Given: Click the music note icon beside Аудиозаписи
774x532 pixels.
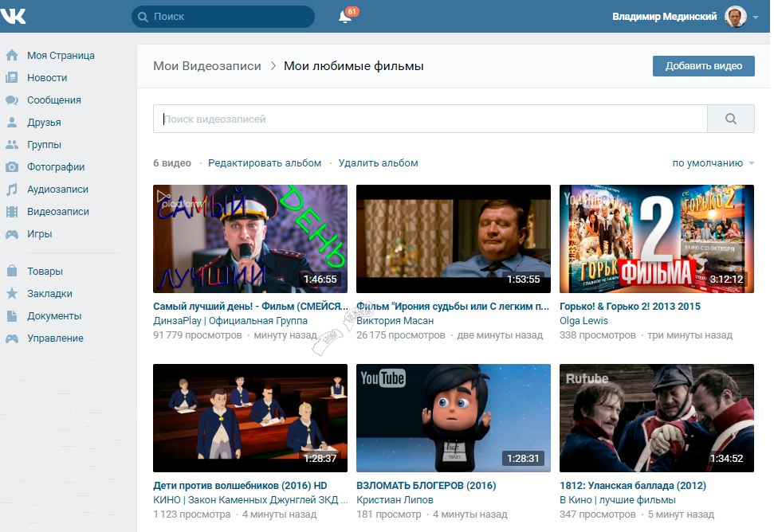Looking at the screenshot, I should 12,190.
